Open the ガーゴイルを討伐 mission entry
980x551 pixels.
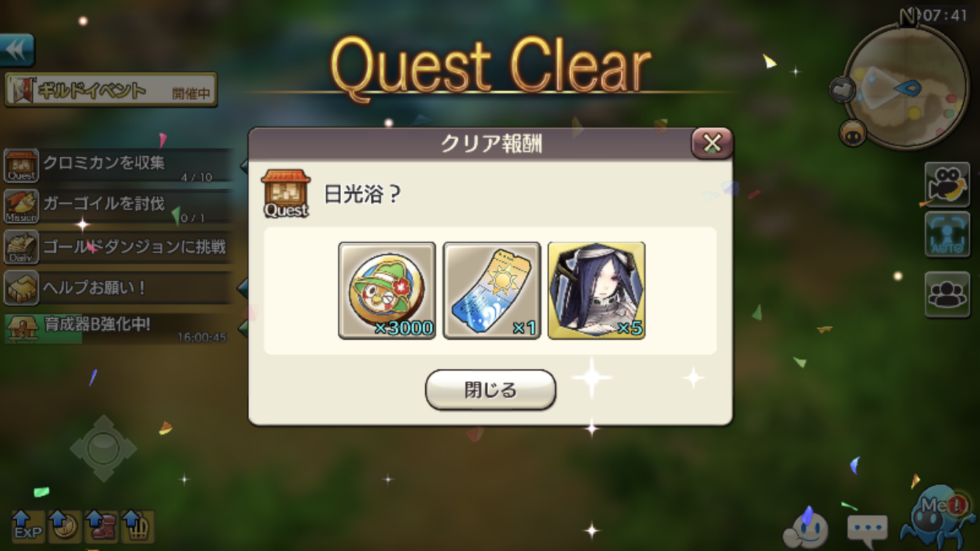[x=119, y=206]
